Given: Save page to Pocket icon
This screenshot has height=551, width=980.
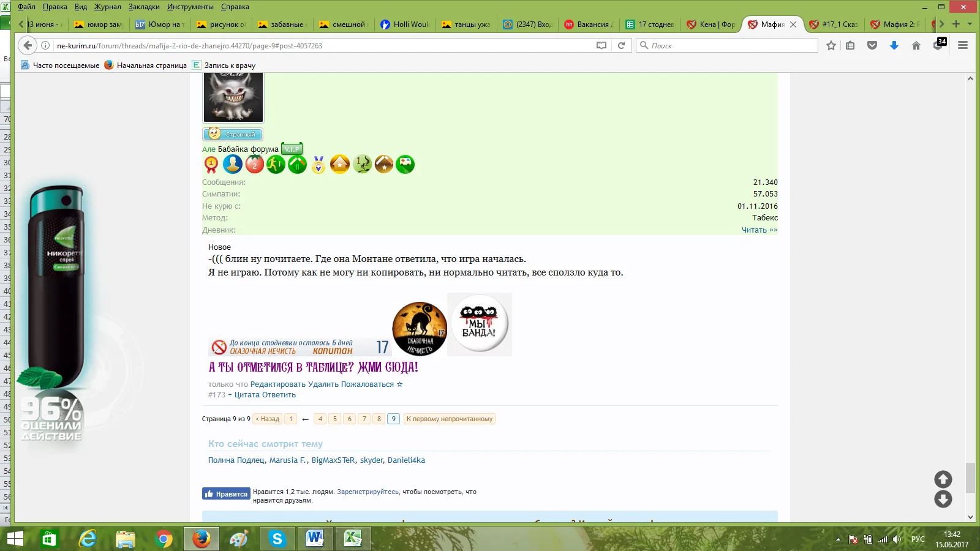Looking at the screenshot, I should 872,45.
